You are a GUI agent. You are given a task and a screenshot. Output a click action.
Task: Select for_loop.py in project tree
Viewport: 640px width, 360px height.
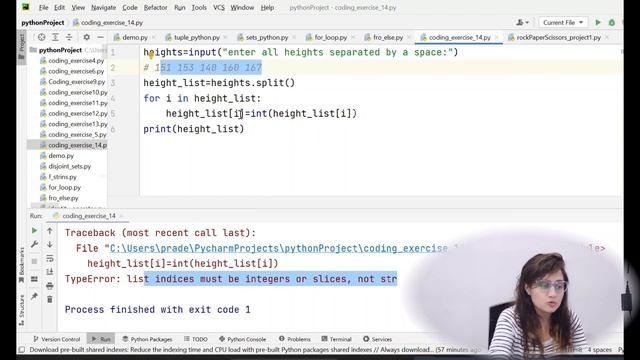[64, 187]
